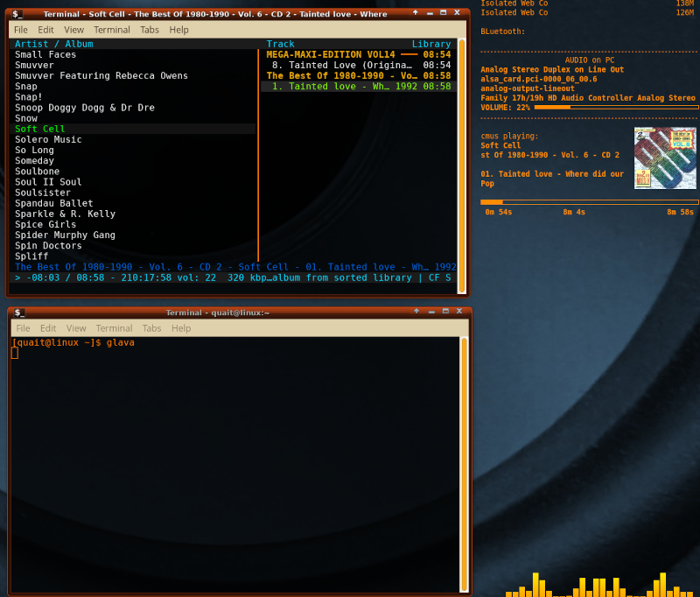Screen dimensions: 700x597
Task: Open the Terminal menu in the quait@linux window
Action: pos(114,328)
